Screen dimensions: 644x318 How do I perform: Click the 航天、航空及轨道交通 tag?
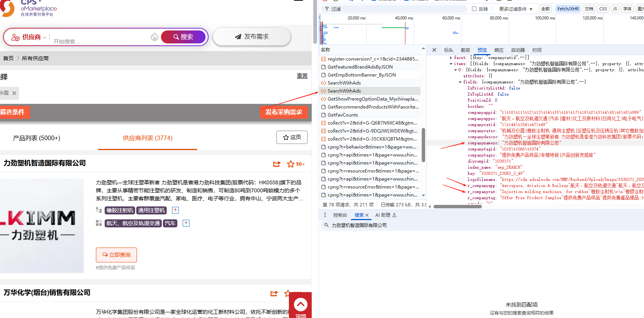coord(133,223)
